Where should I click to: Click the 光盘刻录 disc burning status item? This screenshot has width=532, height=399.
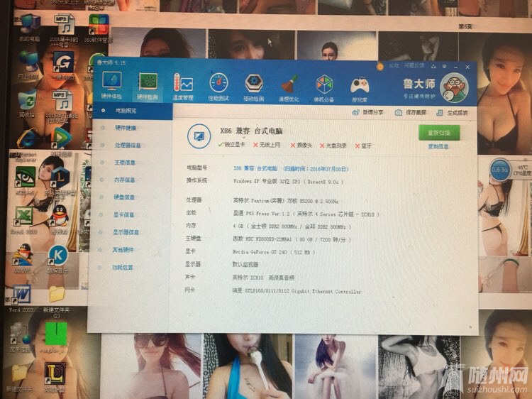(333, 146)
